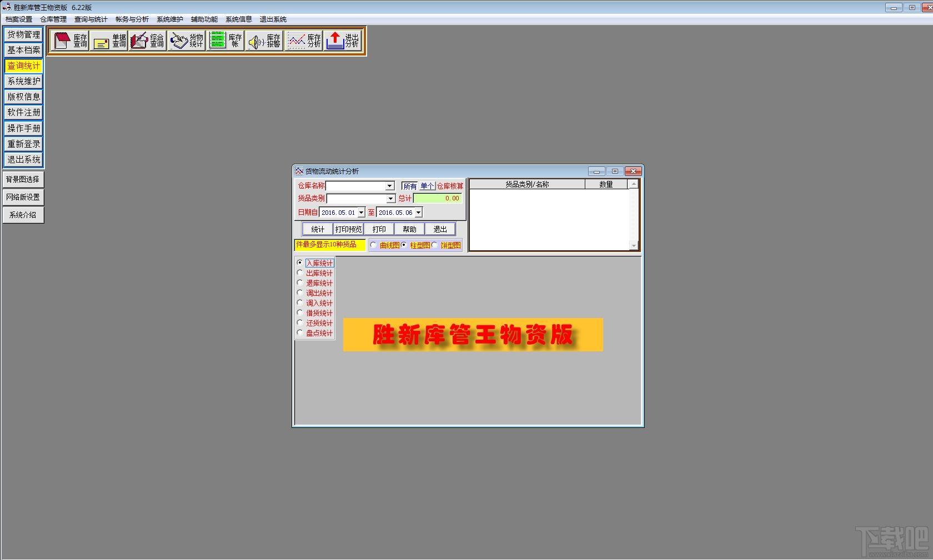Click the 背景图选择 button
This screenshot has width=933, height=560.
click(23, 179)
